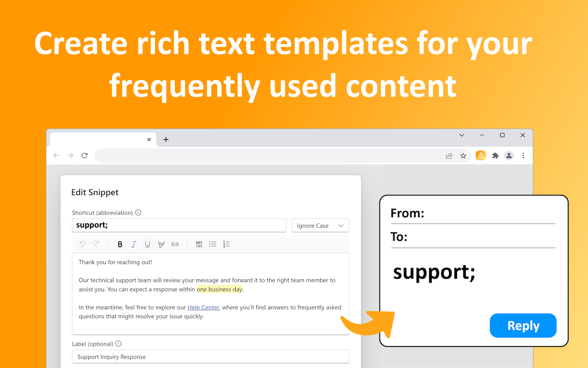Bookmark this page with star icon
This screenshot has height=368, width=588.
click(464, 156)
